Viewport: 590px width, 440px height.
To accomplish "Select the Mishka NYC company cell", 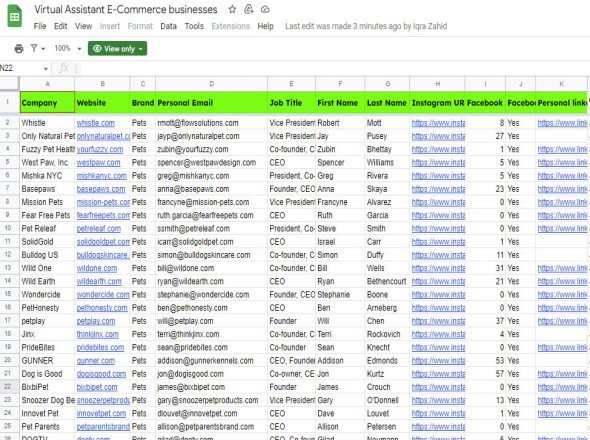I will (x=47, y=176).
